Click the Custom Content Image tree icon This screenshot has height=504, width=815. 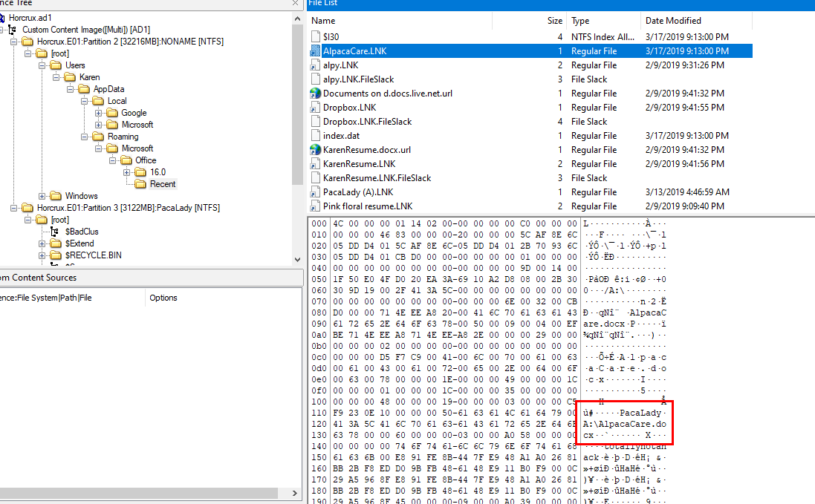click(x=13, y=30)
